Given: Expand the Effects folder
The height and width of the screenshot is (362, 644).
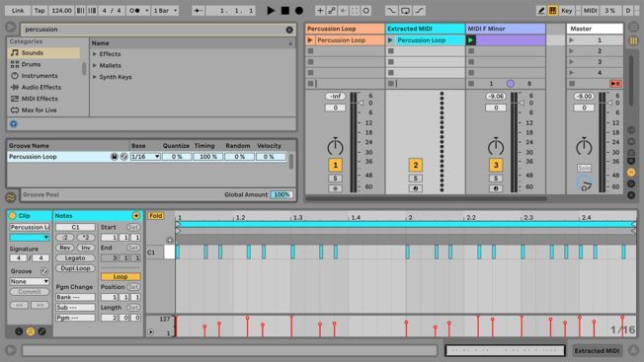Looking at the screenshot, I should 95,54.
